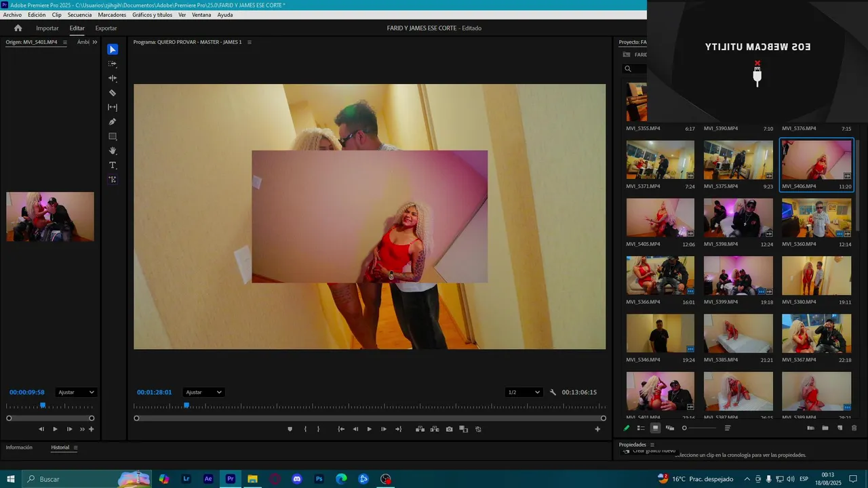Click Program monitor timecode 00:01:28:01
This screenshot has height=488, width=868.
(154, 392)
